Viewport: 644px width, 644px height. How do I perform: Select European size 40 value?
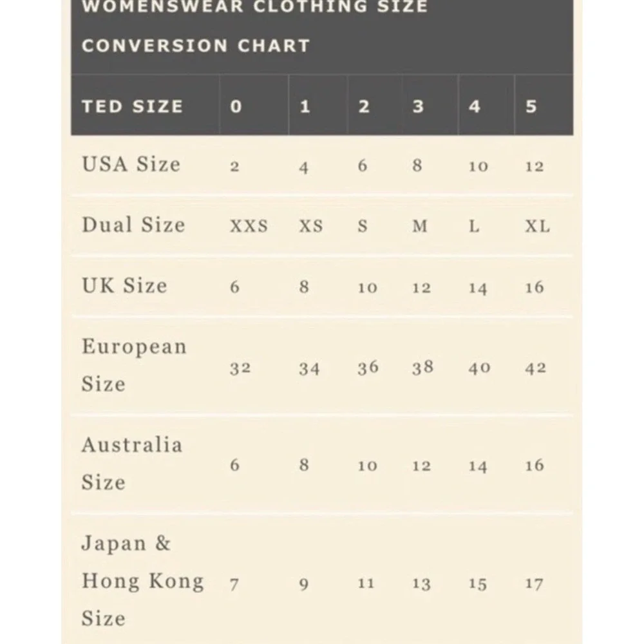tap(479, 368)
